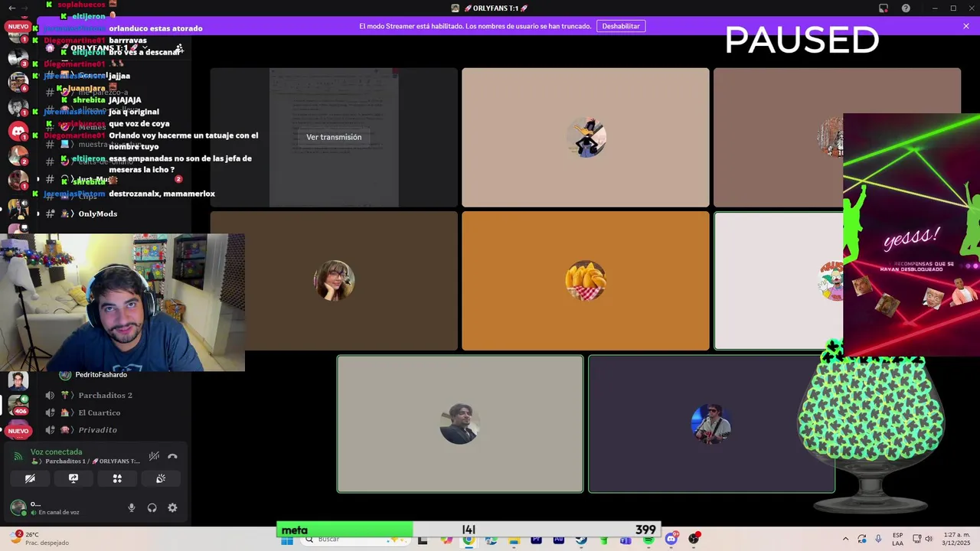The width and height of the screenshot is (980, 551).
Task: Open user settings gear
Action: [172, 507]
